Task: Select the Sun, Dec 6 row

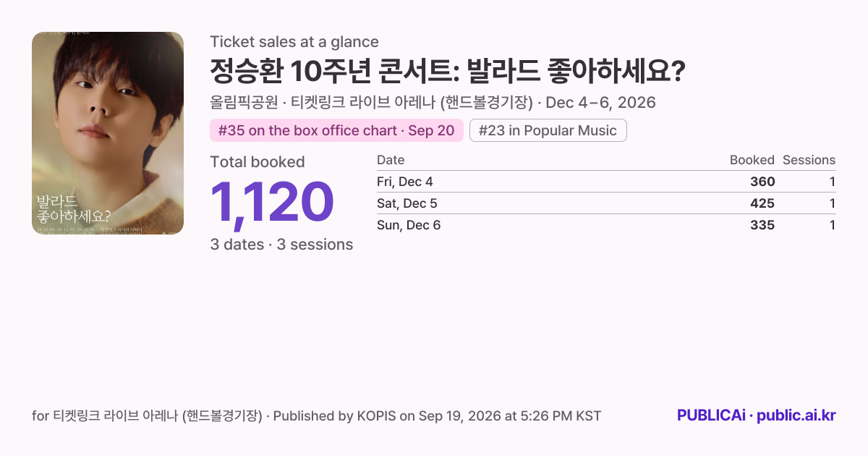Action: (x=606, y=225)
